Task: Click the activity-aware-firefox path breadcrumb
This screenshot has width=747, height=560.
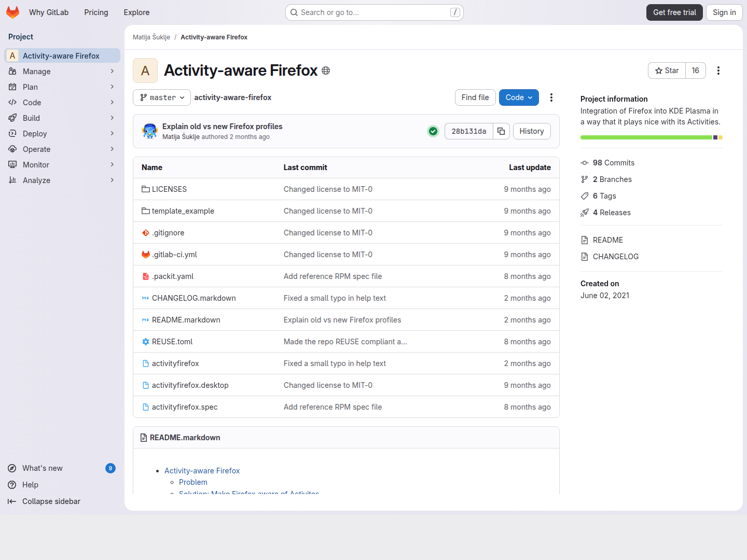Action: (x=233, y=97)
